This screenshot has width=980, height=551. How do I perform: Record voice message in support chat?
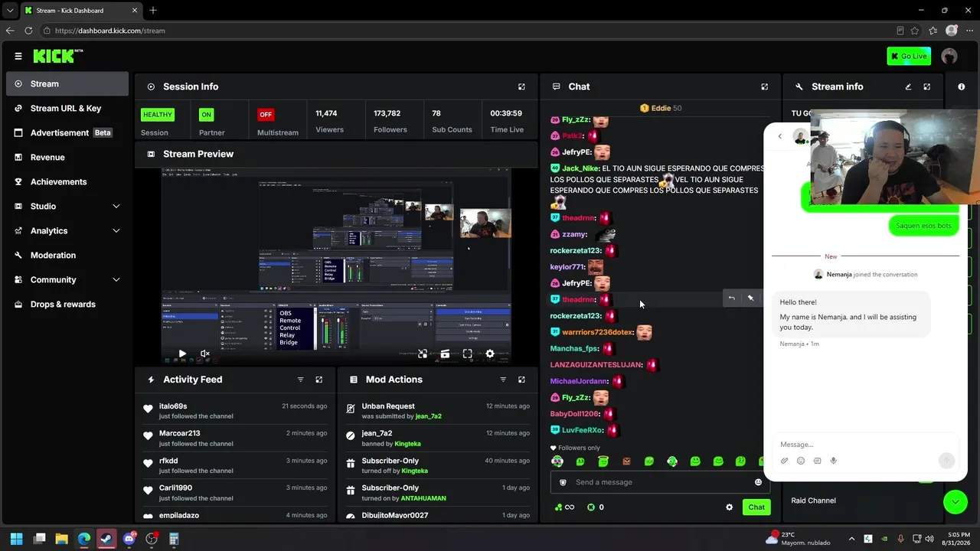[833, 461]
